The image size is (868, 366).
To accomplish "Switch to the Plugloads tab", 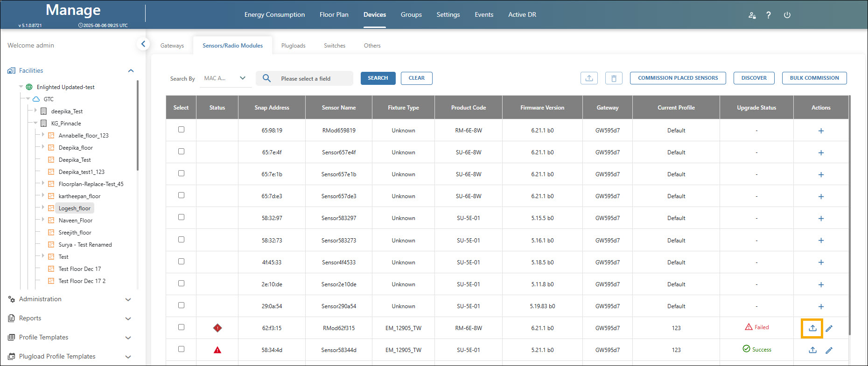I will (294, 46).
